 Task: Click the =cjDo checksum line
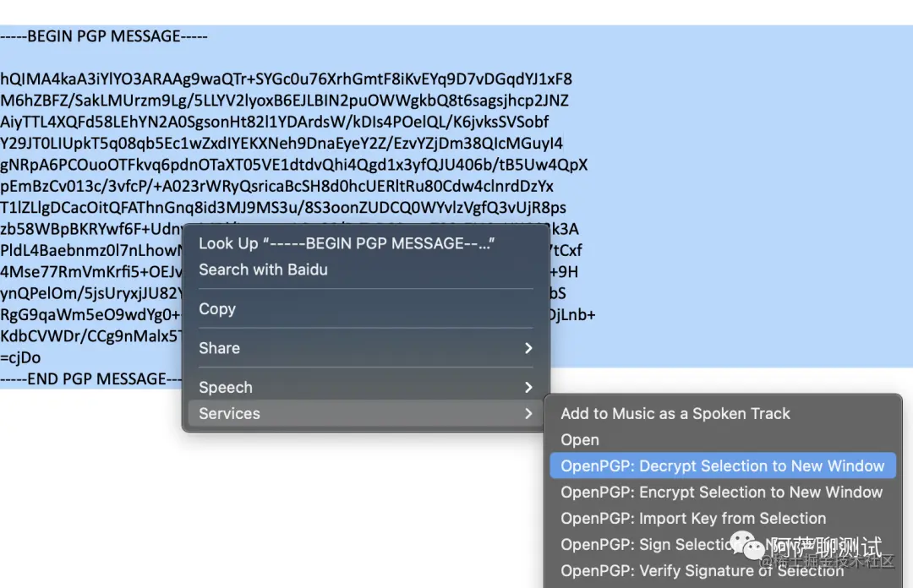(20, 357)
